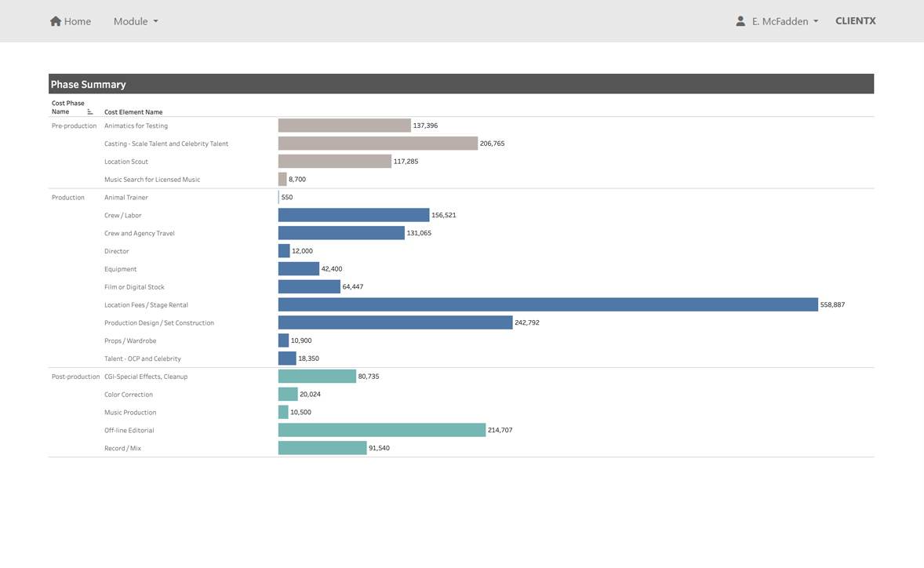Image resolution: width=924 pixels, height=568 pixels.
Task: Select the Pre-production phase label
Action: coord(73,125)
